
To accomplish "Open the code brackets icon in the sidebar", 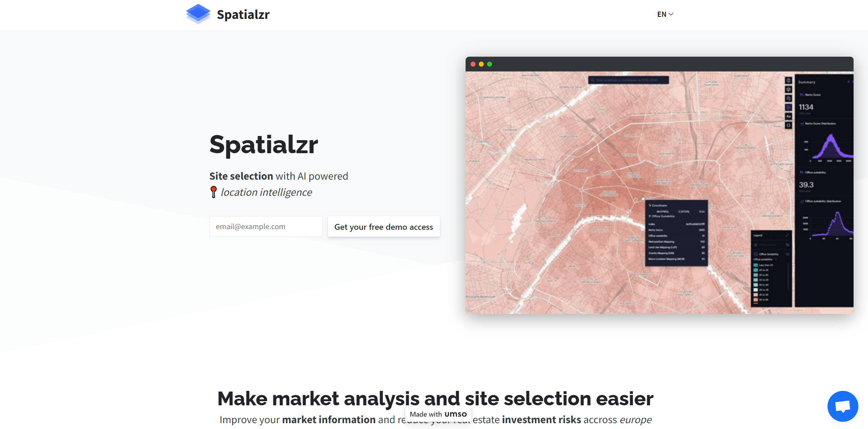I will tap(788, 125).
